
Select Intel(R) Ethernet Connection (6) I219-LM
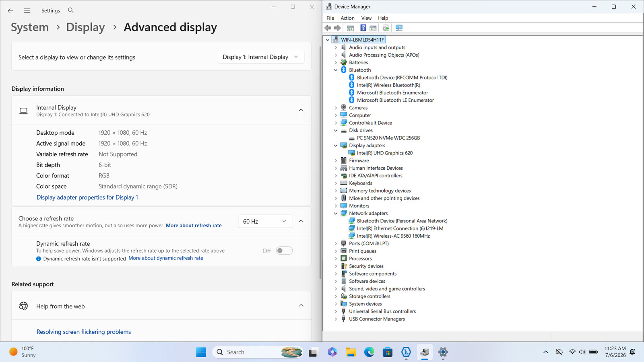coord(400,228)
